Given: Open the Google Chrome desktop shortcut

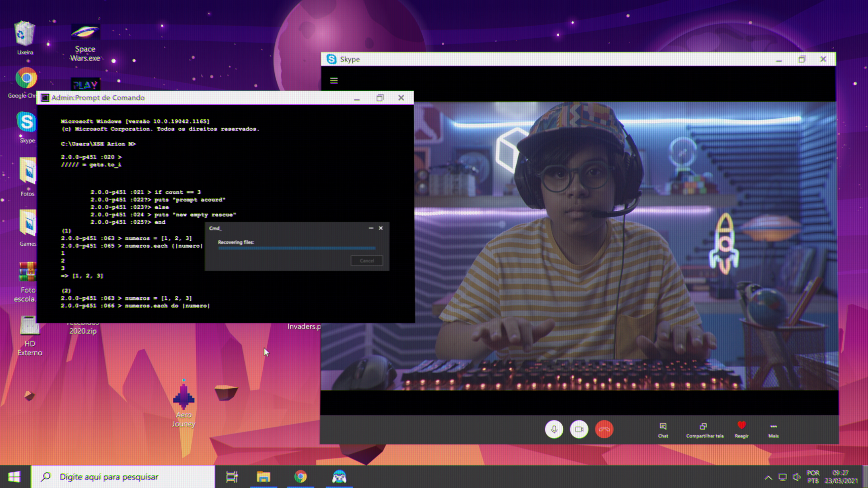Looking at the screenshot, I should pos(26,83).
